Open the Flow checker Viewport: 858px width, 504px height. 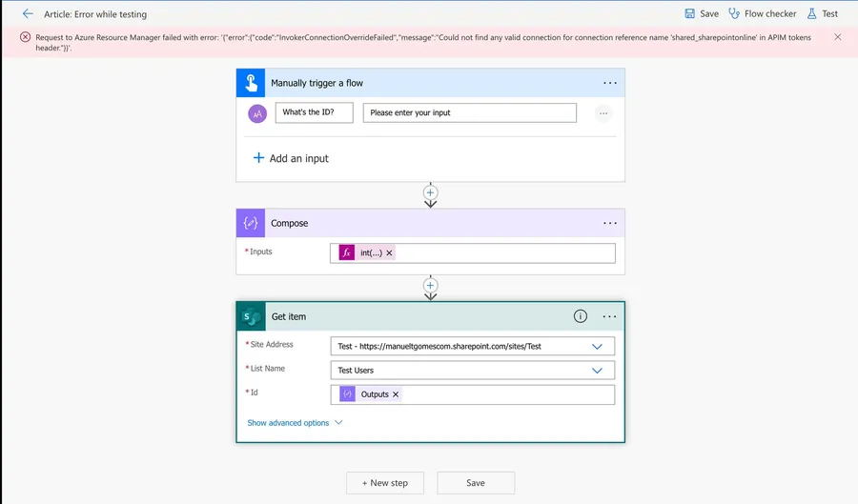coord(762,14)
